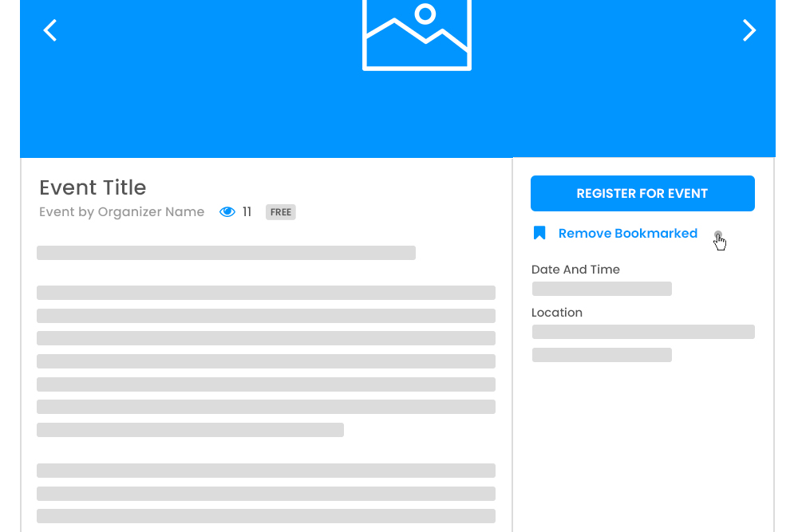Image resolution: width=798 pixels, height=532 pixels.
Task: Click the placeholder bar under Date And Time
Action: [x=602, y=289]
